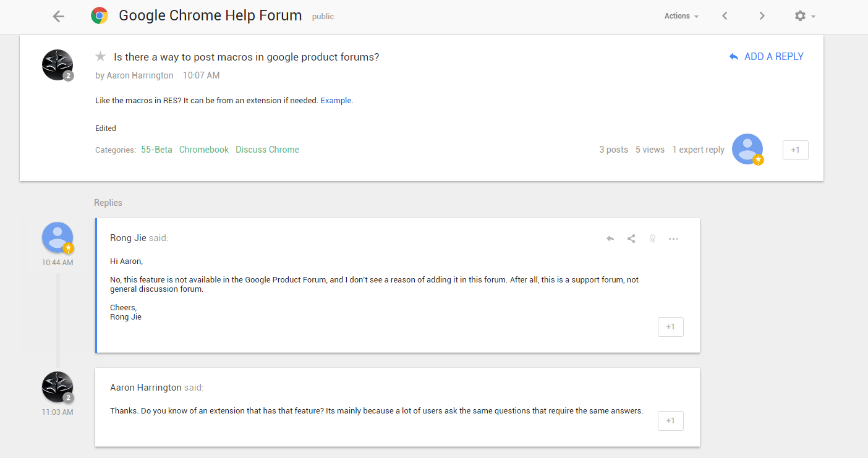Screen dimensions: 868x458
Task: Go to previous topic arrow
Action: click(x=725, y=16)
